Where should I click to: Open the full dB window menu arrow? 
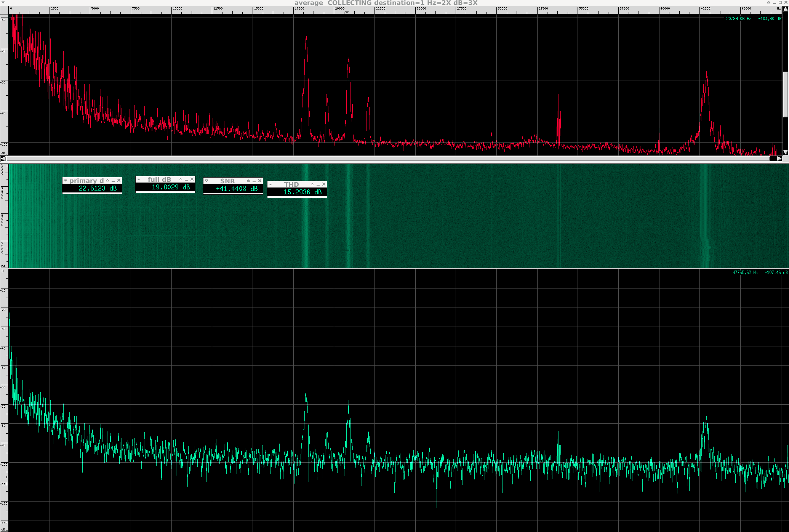point(139,179)
